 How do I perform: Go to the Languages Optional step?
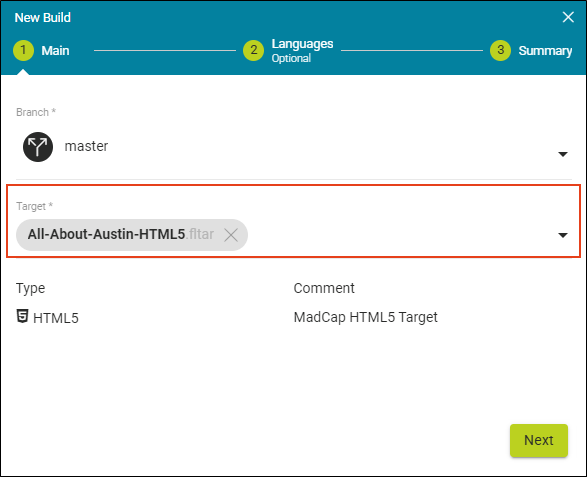(302, 51)
